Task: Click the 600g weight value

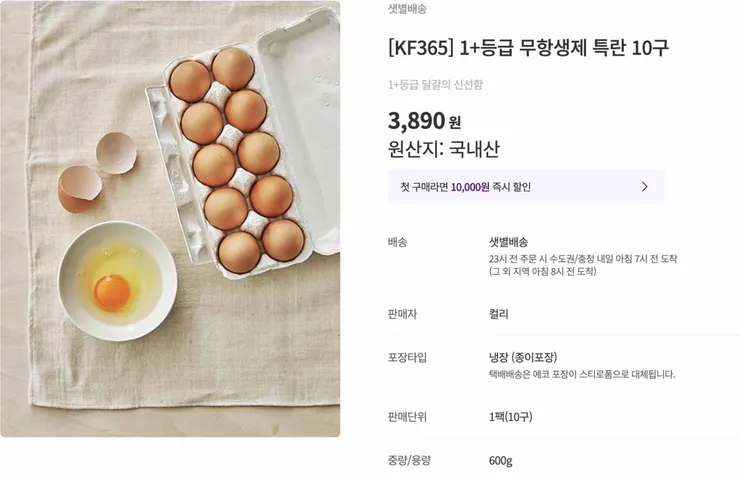Action: (500, 461)
